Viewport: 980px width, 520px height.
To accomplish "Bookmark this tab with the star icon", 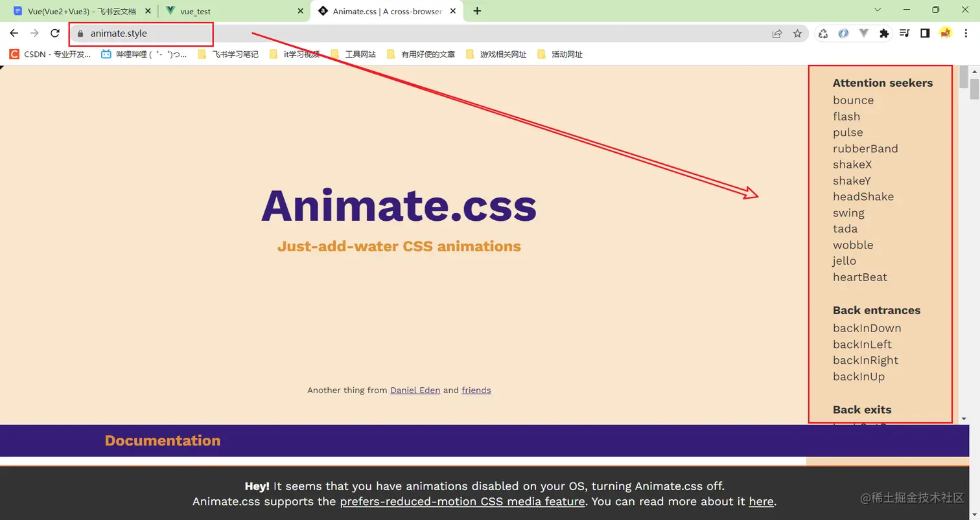I will [x=797, y=34].
